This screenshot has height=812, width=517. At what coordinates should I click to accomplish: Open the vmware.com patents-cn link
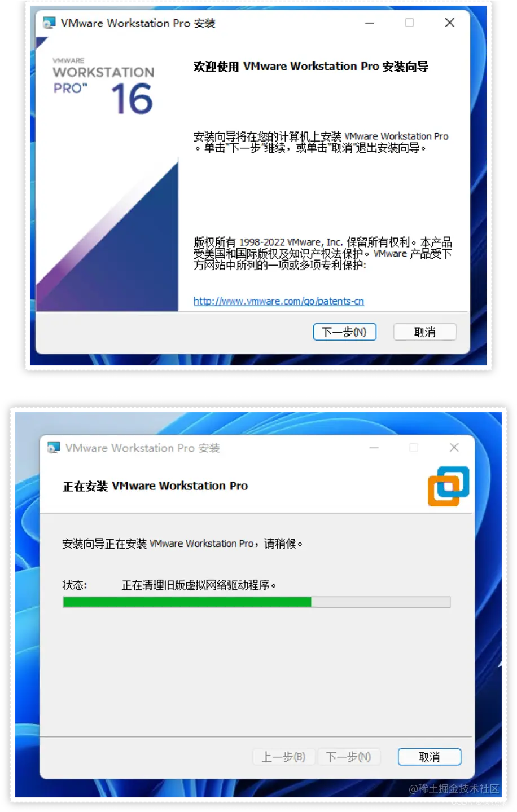click(279, 301)
